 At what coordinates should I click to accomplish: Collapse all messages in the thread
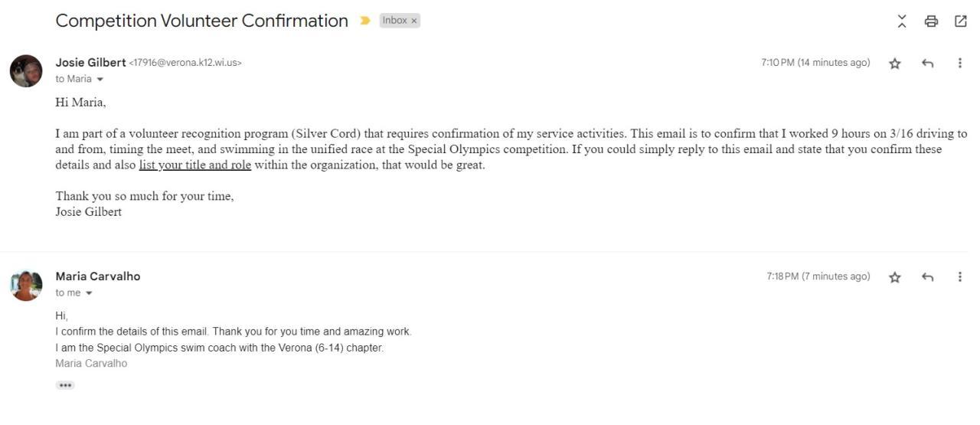(902, 21)
